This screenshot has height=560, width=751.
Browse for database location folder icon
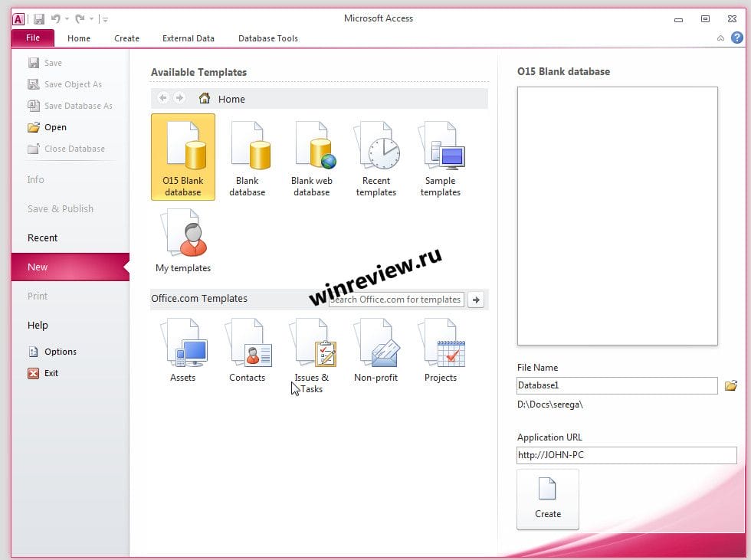click(731, 385)
